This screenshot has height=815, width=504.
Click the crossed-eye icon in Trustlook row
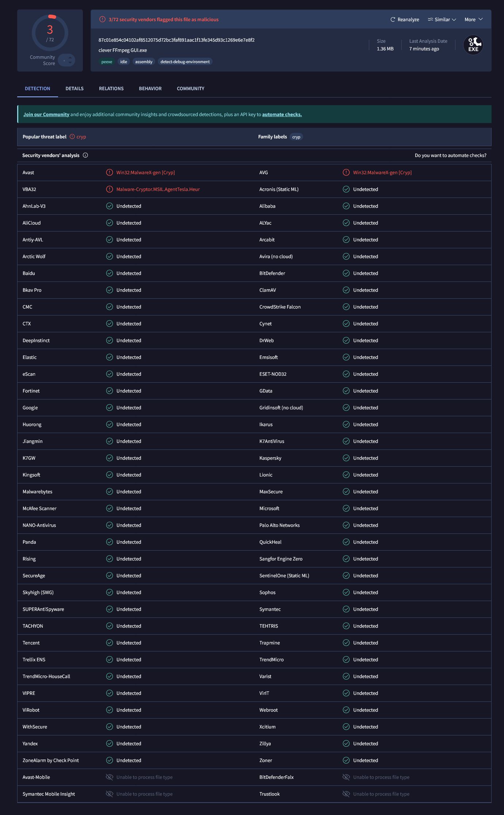pyautogui.click(x=346, y=794)
